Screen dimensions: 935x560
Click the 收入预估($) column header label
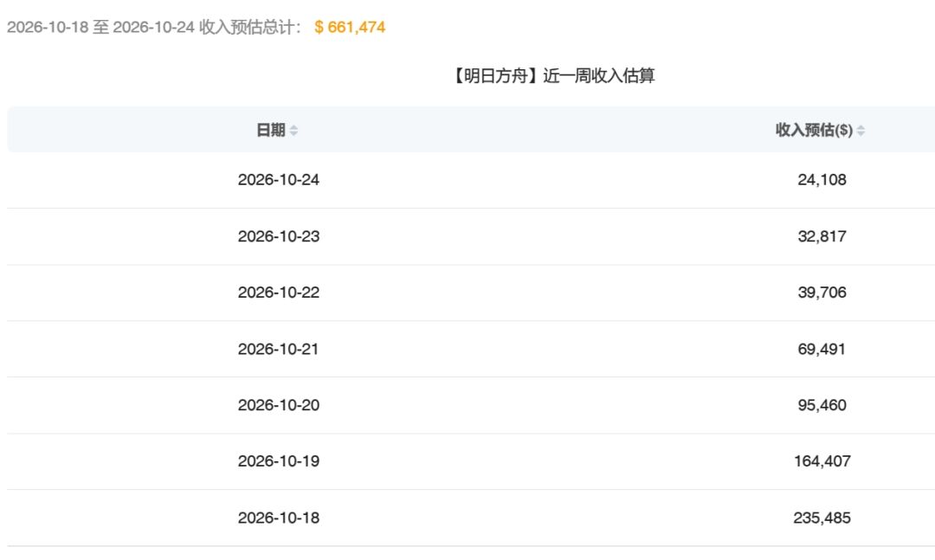point(814,130)
